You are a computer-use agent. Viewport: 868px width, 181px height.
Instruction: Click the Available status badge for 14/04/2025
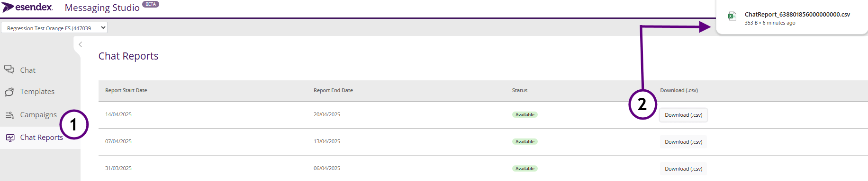(x=525, y=115)
